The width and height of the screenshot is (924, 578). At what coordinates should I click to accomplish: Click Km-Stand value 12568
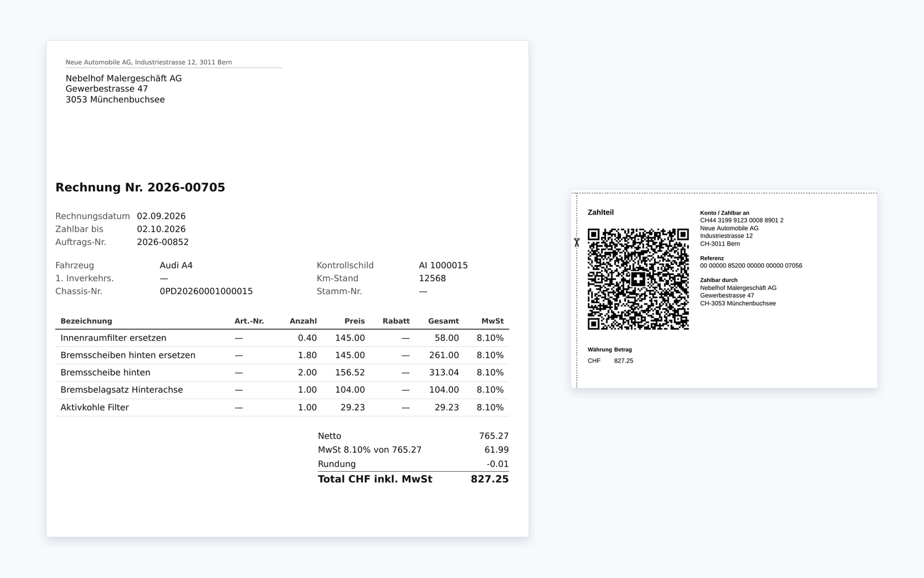pyautogui.click(x=432, y=278)
